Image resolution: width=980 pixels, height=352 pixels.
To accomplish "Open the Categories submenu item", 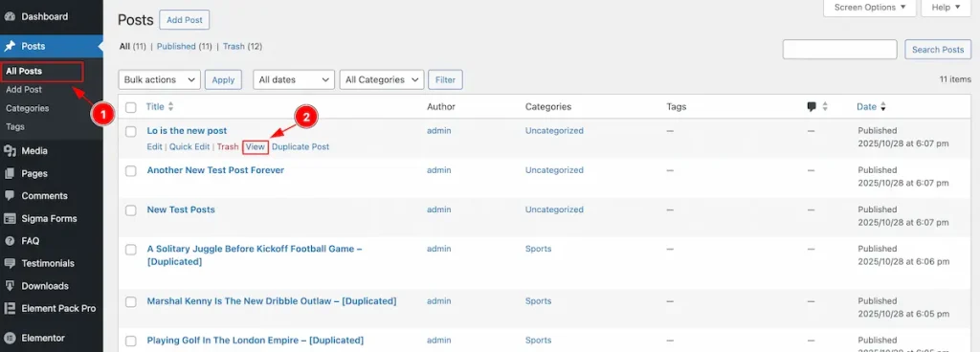I will click(28, 108).
